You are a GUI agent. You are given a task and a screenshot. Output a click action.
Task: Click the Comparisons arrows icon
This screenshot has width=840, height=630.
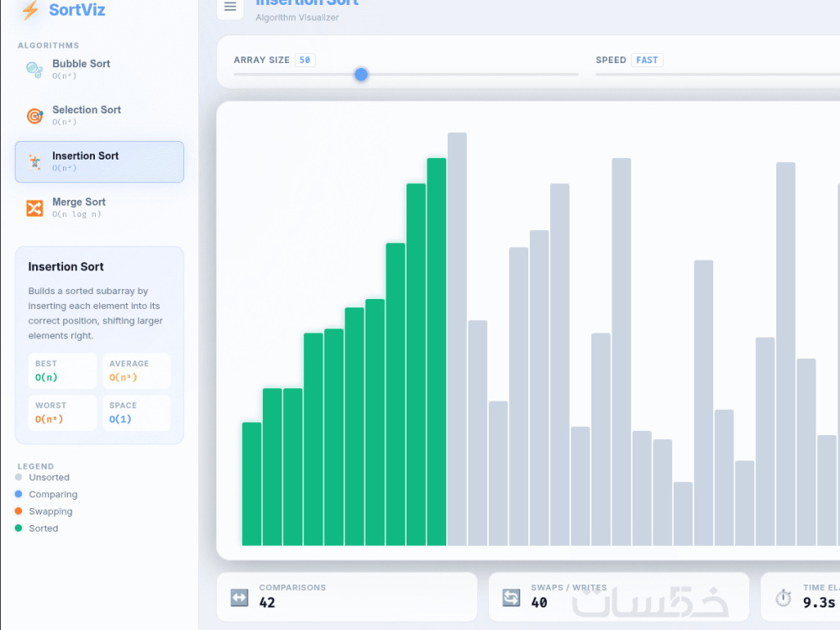point(239,597)
